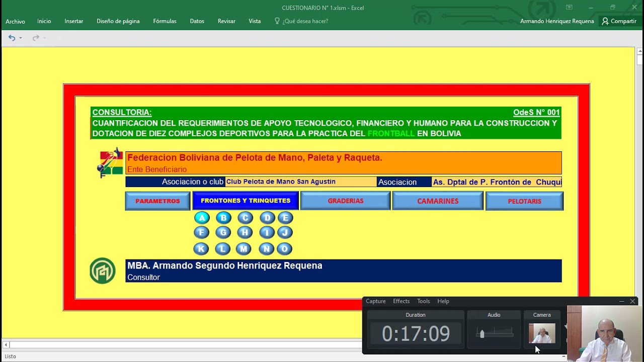Click the circular I button
Image resolution: width=644 pixels, height=362 pixels.
click(267, 232)
